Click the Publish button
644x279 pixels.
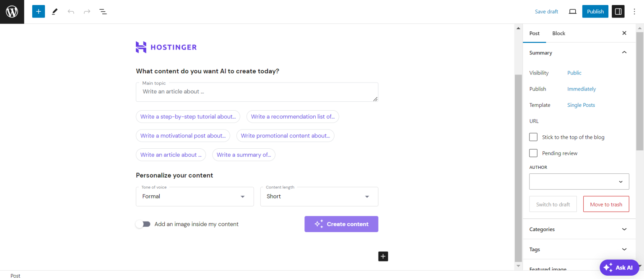click(x=595, y=11)
